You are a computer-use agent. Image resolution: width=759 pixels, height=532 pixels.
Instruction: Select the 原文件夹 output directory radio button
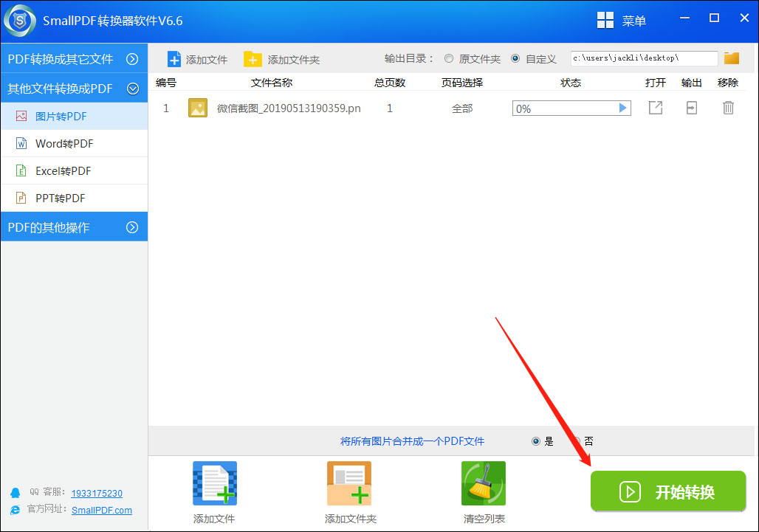tap(448, 58)
